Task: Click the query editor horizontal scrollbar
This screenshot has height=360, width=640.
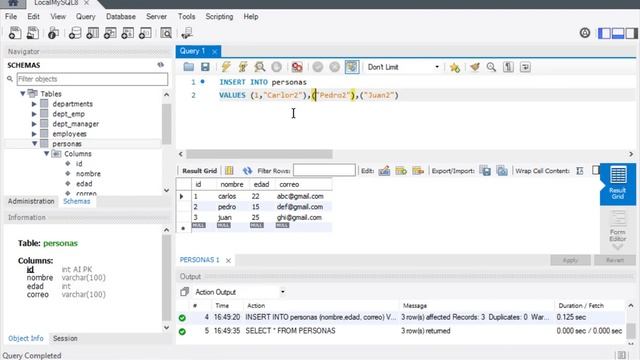Action: [x=259, y=154]
